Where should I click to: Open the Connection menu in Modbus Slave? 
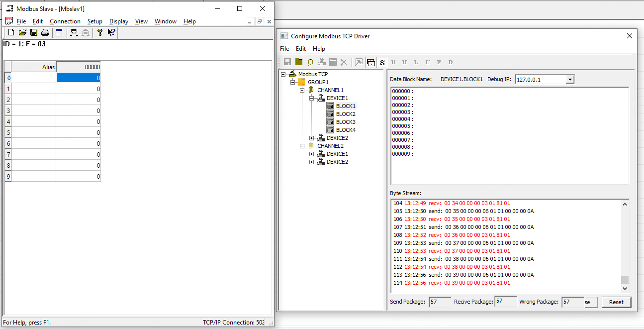click(x=65, y=21)
